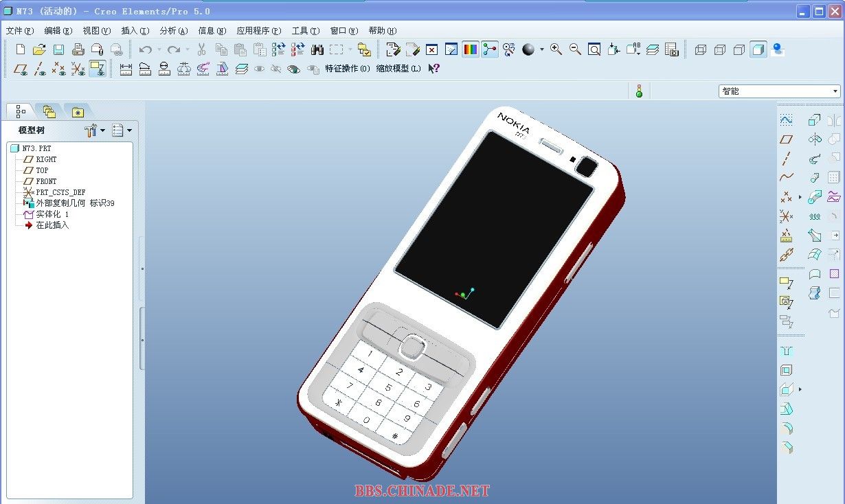Open the 插入(I) menu

[x=135, y=30]
